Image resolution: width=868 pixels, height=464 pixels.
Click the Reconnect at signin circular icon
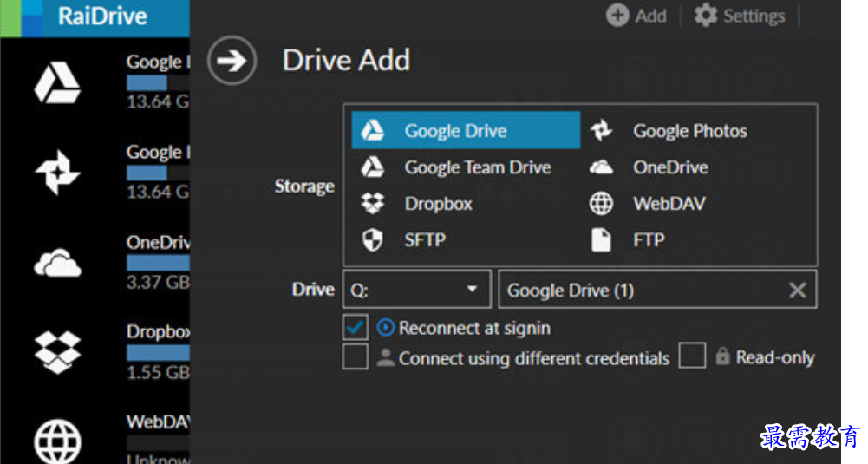tap(385, 328)
